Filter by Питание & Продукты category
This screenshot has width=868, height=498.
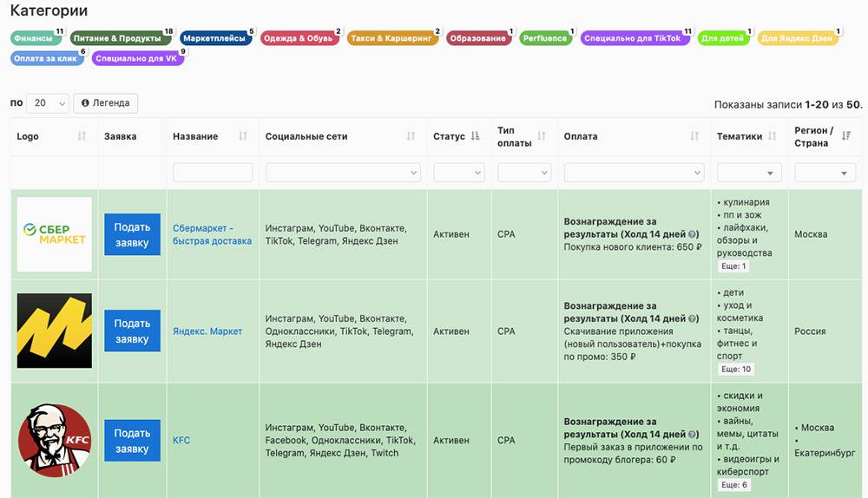coord(120,38)
